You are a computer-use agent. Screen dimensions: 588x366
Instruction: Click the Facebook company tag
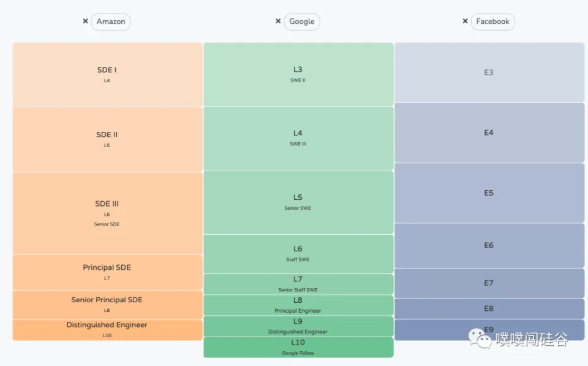[x=493, y=21]
